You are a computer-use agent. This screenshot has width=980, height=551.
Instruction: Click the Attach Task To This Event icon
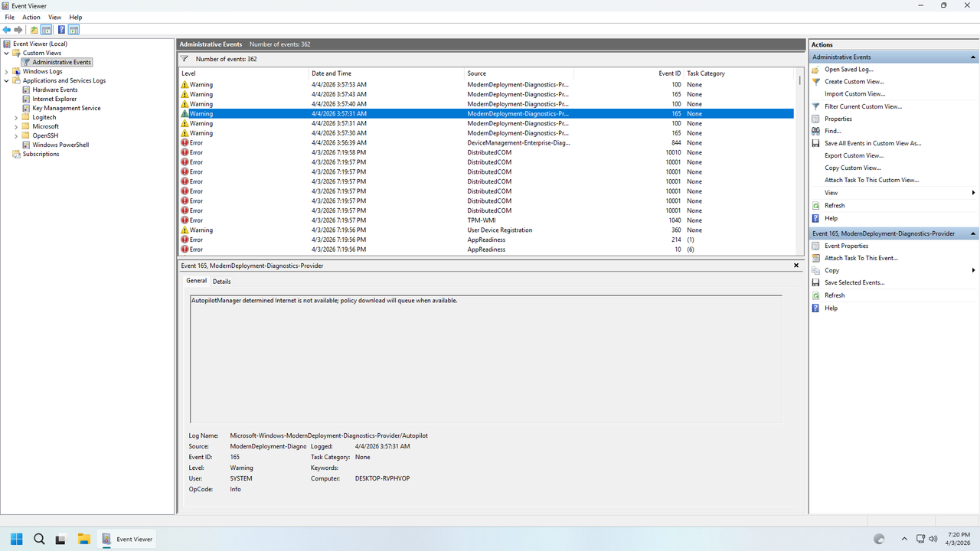click(816, 258)
